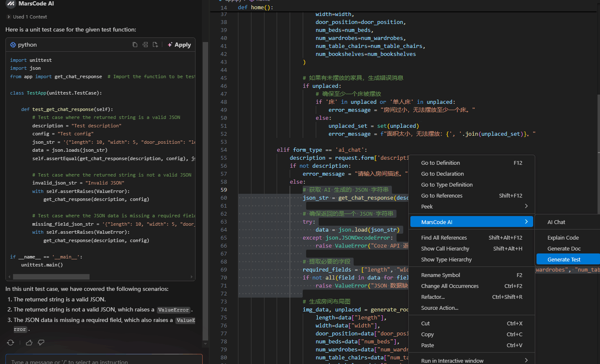Give thumbs down to the response
600x364 pixels.
click(x=41, y=343)
